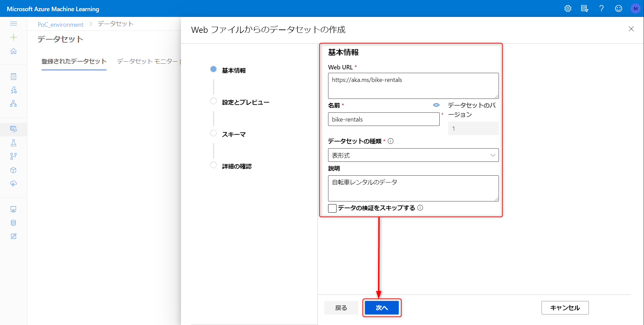
Task: Open the データセットの種類 dropdown showing 表形式
Action: point(413,155)
